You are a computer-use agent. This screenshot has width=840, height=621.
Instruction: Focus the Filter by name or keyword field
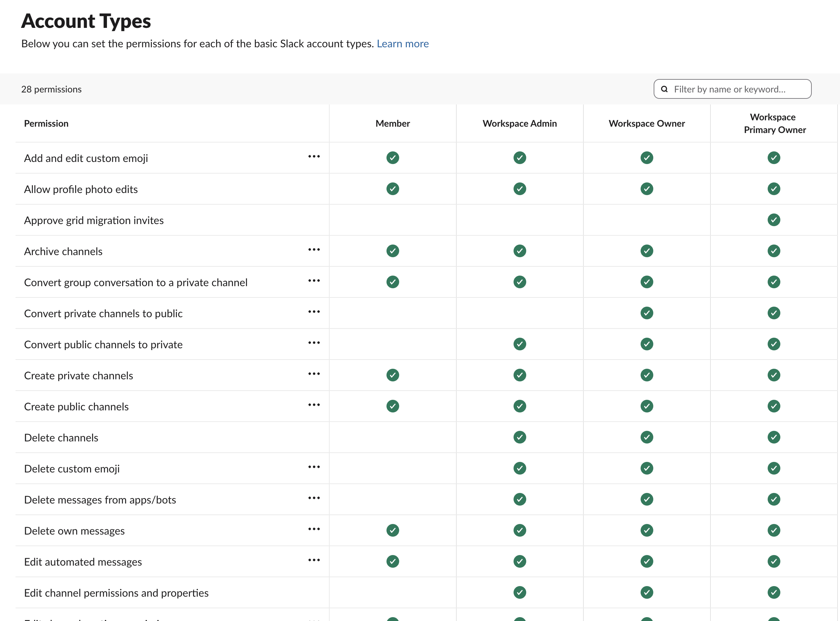tap(732, 89)
